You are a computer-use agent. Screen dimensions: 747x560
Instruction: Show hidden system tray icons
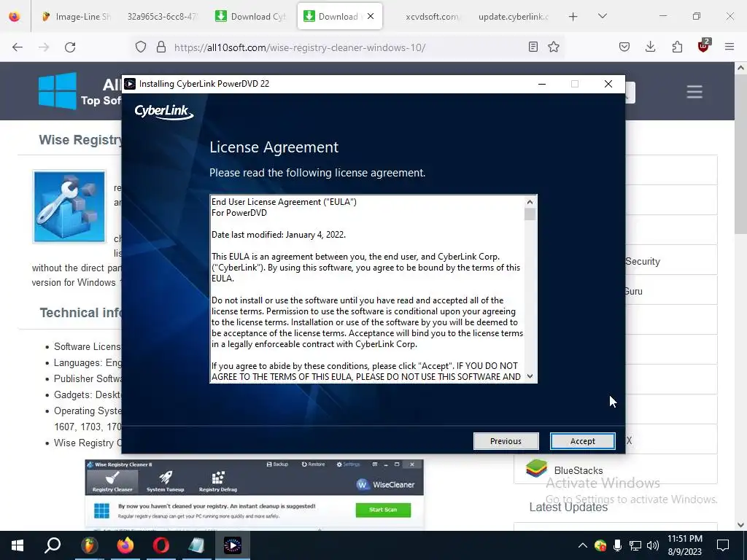pyautogui.click(x=583, y=545)
